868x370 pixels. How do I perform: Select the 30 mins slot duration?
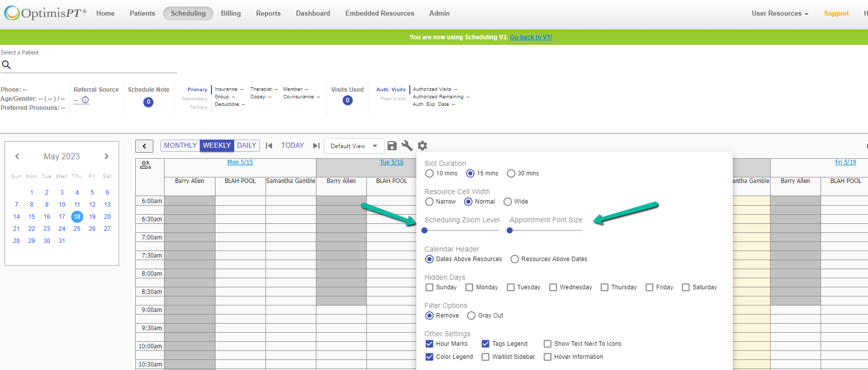511,173
